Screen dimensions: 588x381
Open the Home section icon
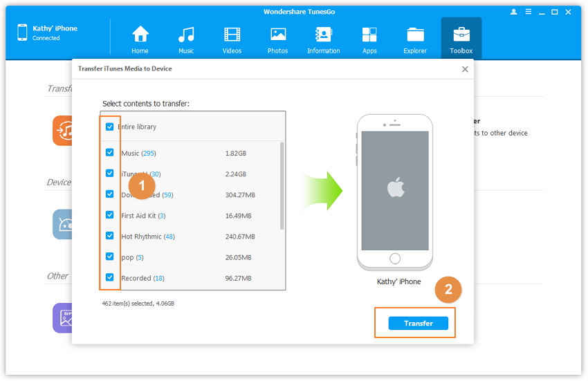pos(140,35)
